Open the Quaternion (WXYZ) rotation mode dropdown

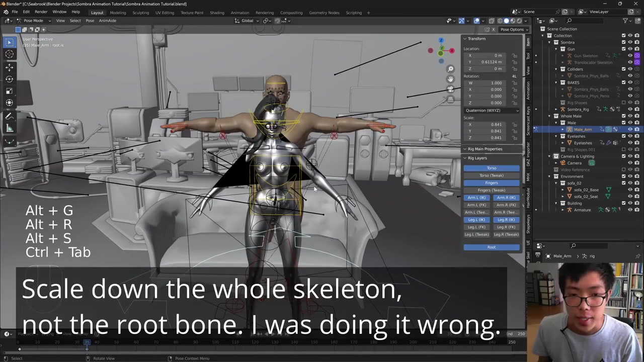(491, 110)
